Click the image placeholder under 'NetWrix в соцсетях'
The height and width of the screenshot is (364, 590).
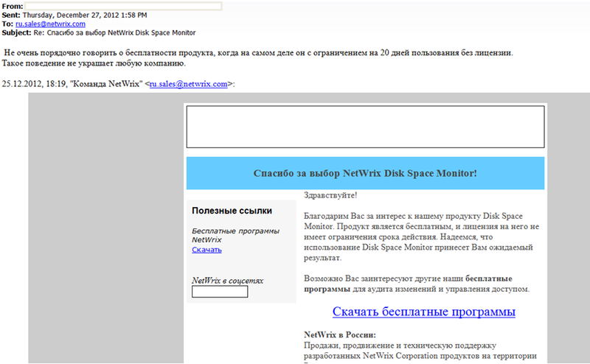point(220,292)
